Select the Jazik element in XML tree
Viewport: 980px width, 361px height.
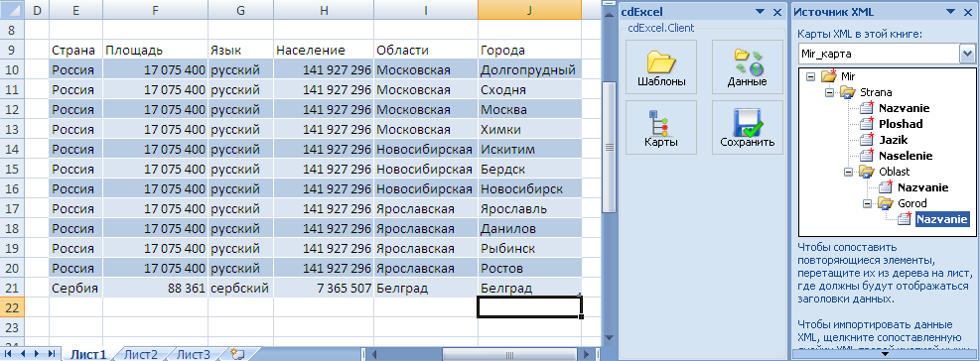894,140
